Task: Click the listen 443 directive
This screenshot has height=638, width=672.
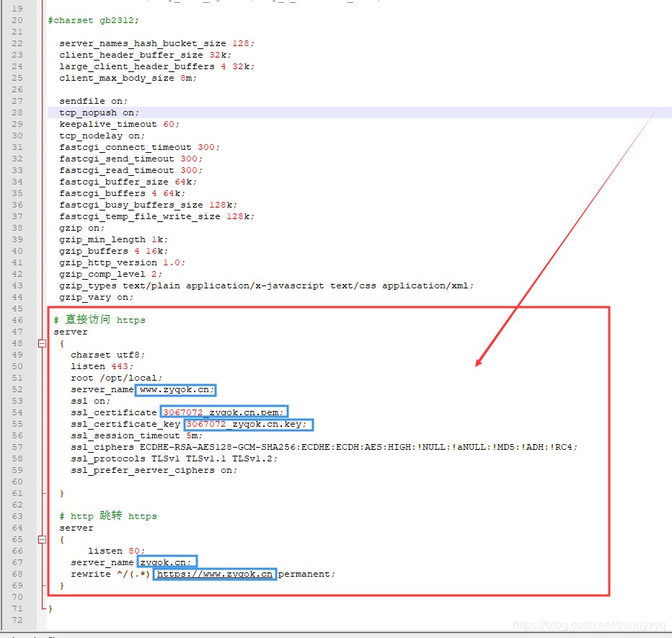Action: (96, 365)
